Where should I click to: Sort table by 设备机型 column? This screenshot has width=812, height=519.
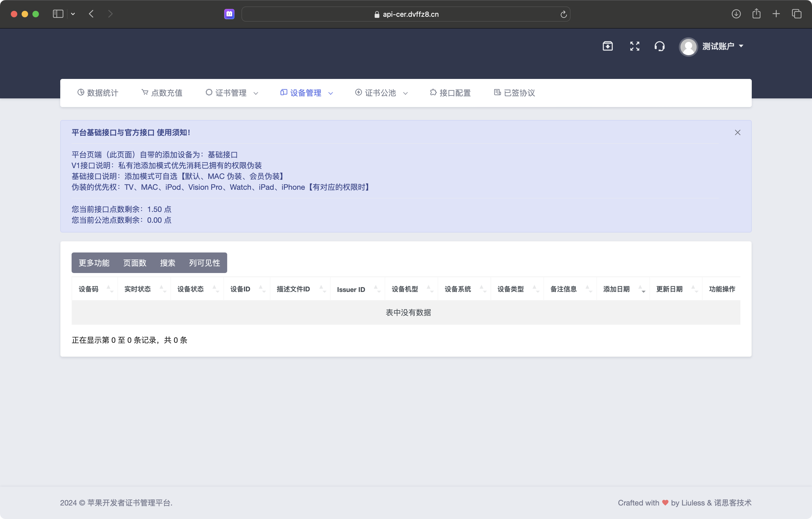click(411, 289)
